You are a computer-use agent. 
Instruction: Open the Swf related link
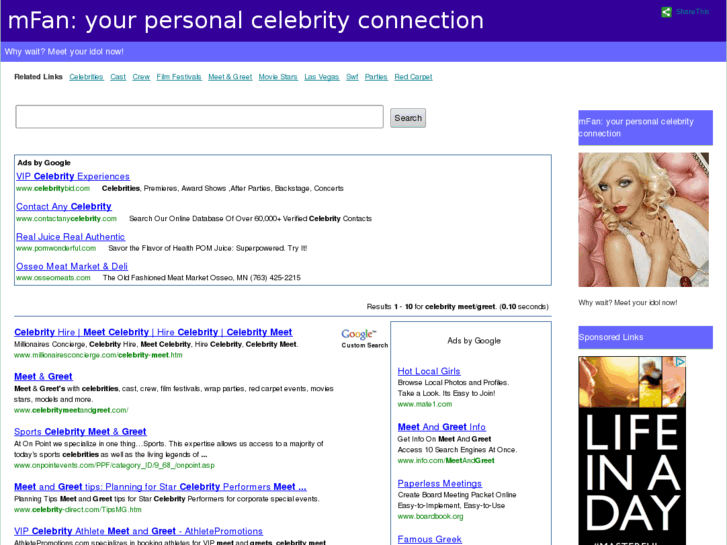[352, 77]
